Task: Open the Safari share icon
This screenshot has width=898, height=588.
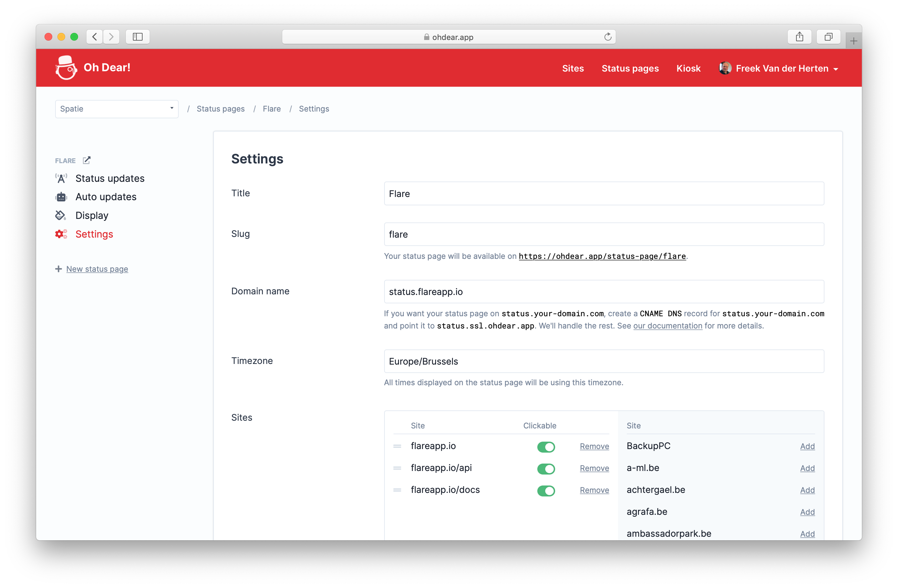Action: (799, 36)
